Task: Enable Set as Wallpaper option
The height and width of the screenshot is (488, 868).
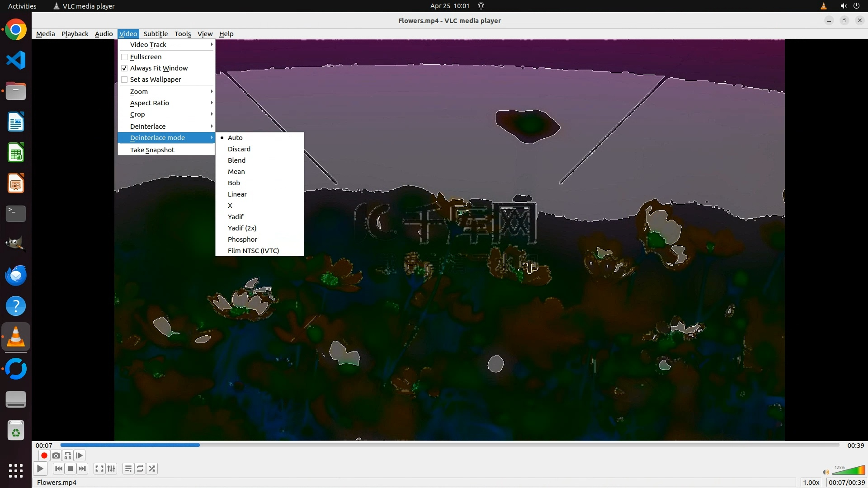Action: 124,80
